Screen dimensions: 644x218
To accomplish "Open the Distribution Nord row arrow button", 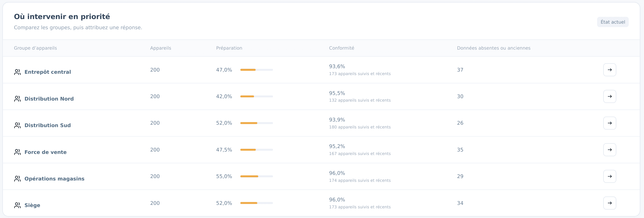I will [x=610, y=97].
